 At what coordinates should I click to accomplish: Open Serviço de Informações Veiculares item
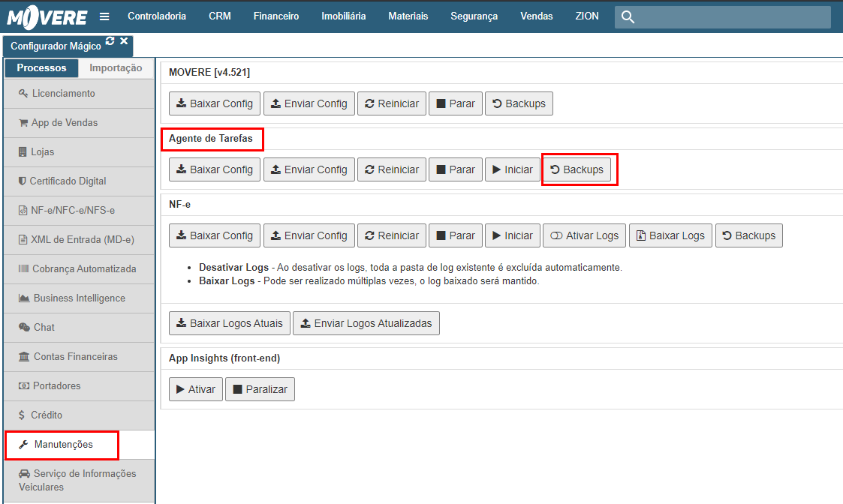[x=79, y=480]
